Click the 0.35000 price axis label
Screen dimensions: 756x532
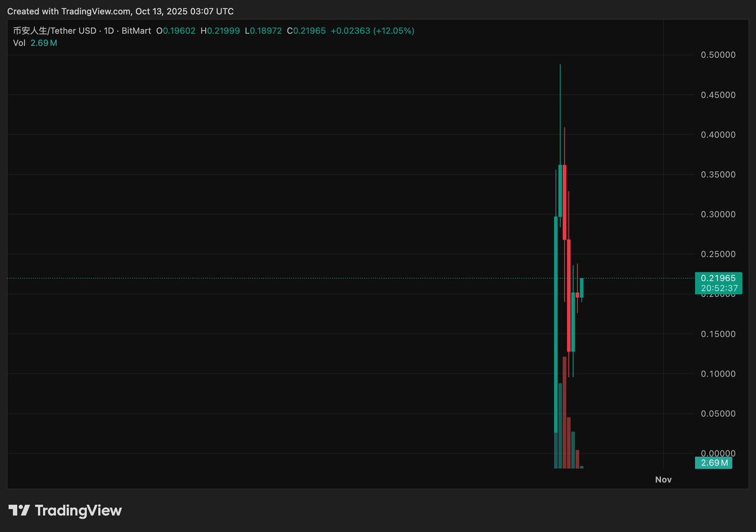pyautogui.click(x=718, y=175)
